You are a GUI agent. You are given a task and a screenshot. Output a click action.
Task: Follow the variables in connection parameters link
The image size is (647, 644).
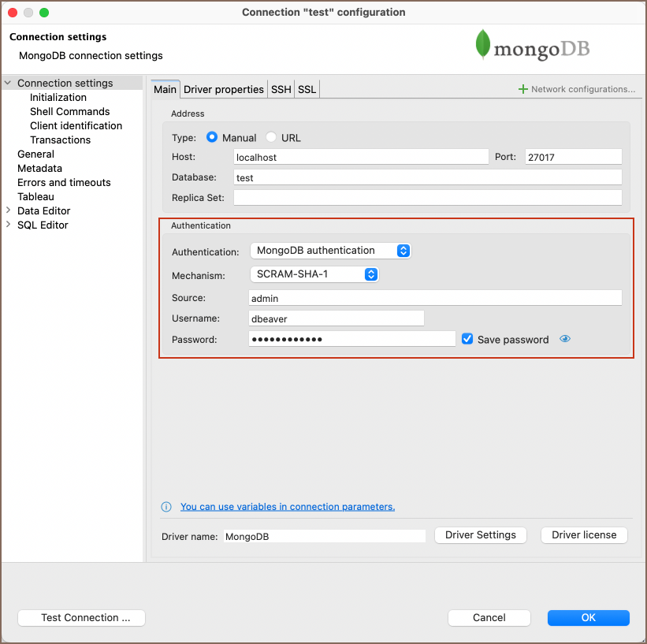click(x=287, y=507)
